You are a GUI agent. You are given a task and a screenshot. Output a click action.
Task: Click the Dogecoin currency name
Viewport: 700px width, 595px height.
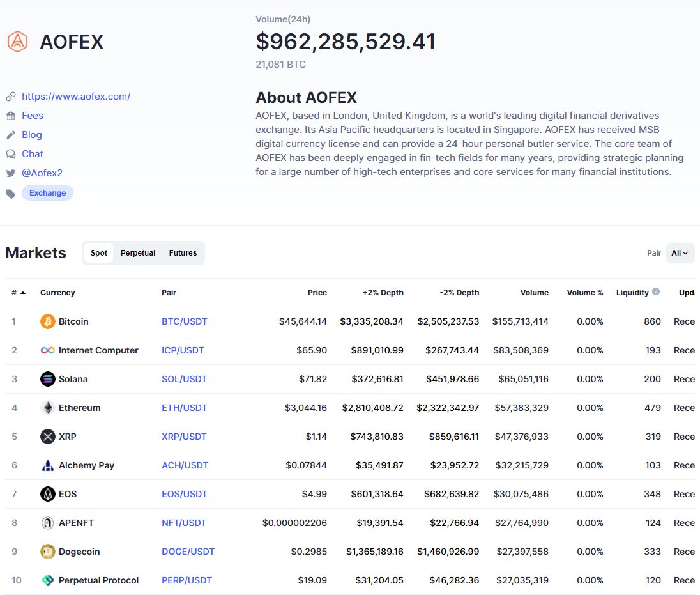(x=79, y=552)
